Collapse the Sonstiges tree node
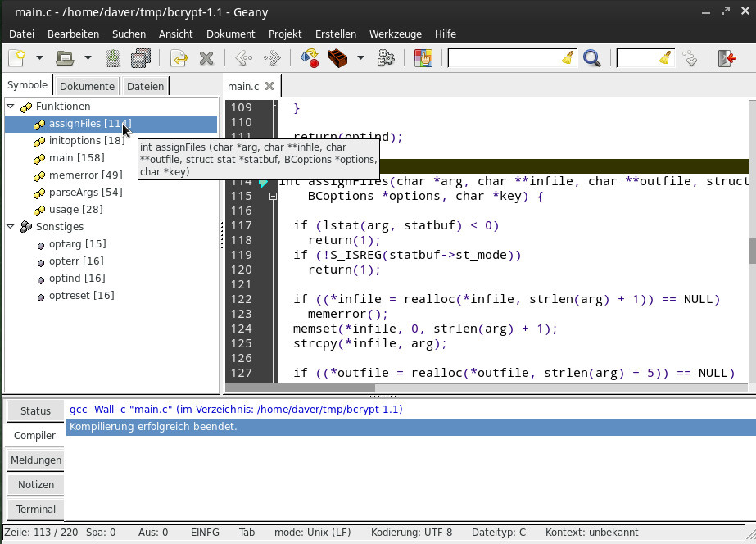The height and width of the screenshot is (544, 756). click(x=11, y=227)
